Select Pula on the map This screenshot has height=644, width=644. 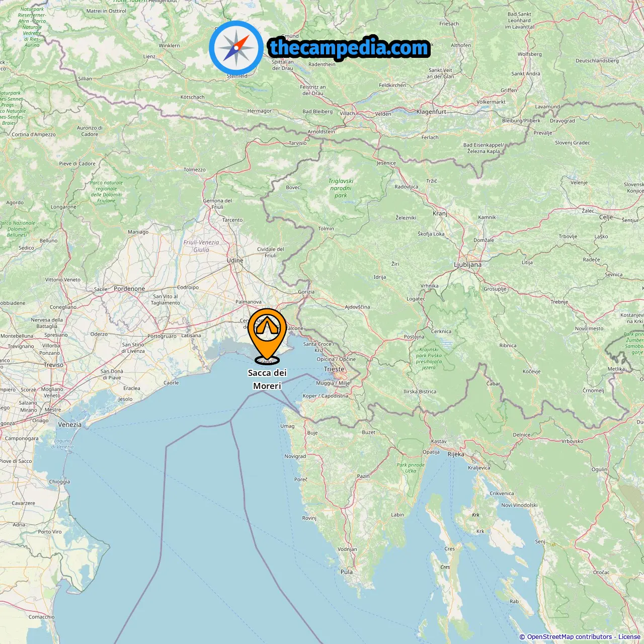pos(347,572)
